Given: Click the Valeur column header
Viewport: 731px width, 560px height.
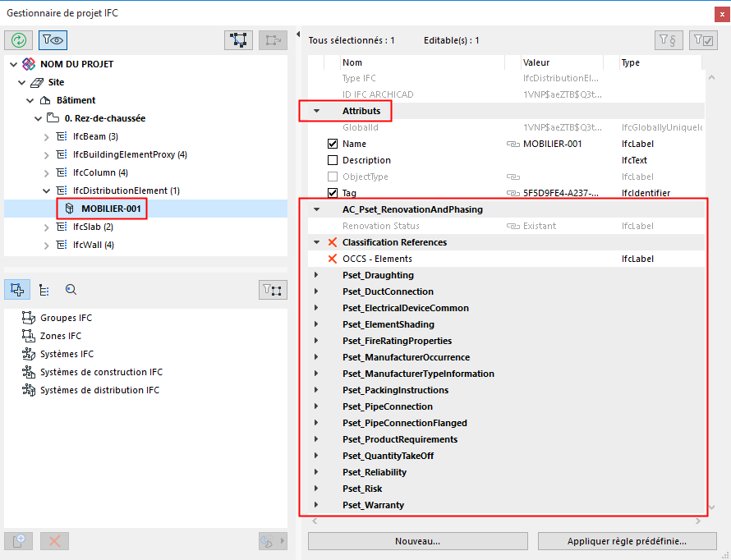Looking at the screenshot, I should pyautogui.click(x=562, y=62).
